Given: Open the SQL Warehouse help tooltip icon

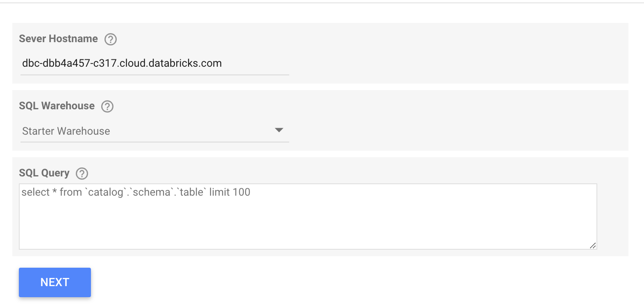Looking at the screenshot, I should (107, 106).
